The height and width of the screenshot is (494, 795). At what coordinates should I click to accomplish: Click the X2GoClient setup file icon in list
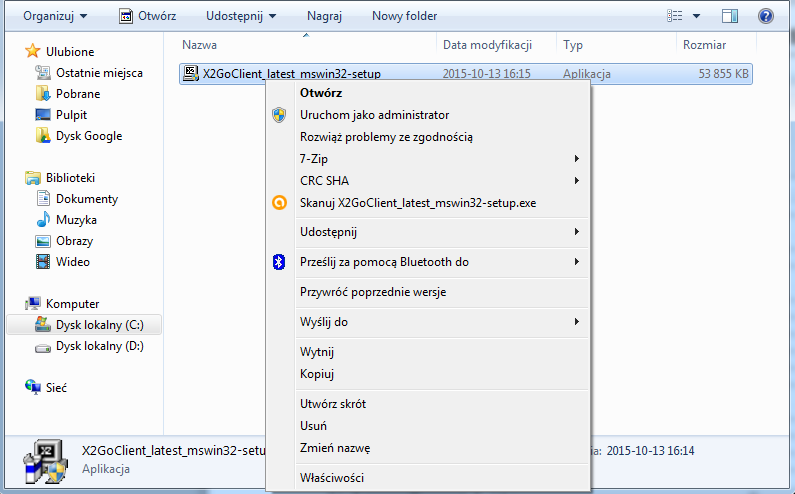191,74
